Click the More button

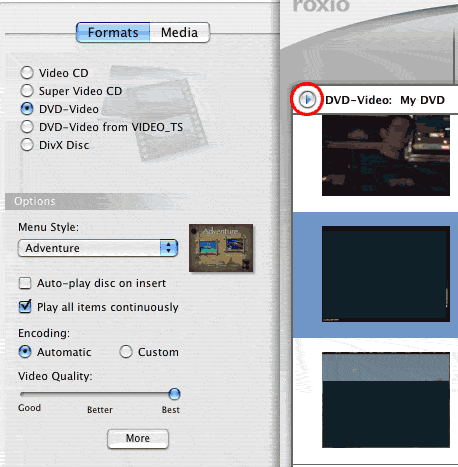tap(138, 438)
